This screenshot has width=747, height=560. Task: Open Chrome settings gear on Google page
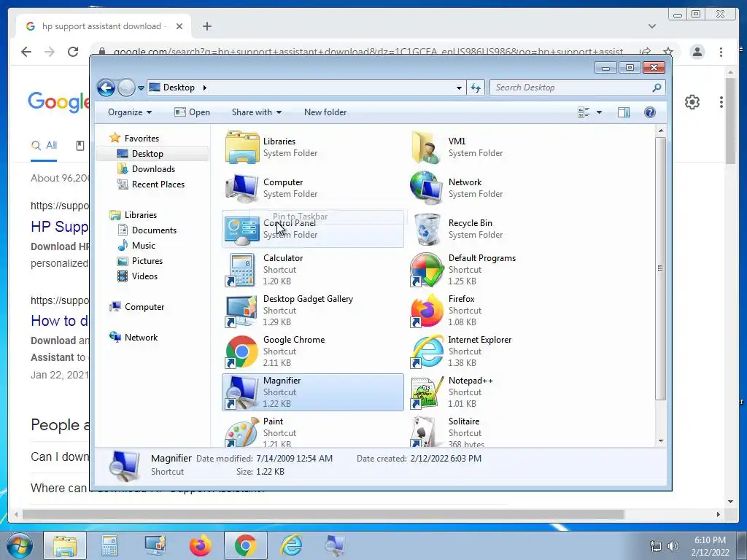point(692,102)
